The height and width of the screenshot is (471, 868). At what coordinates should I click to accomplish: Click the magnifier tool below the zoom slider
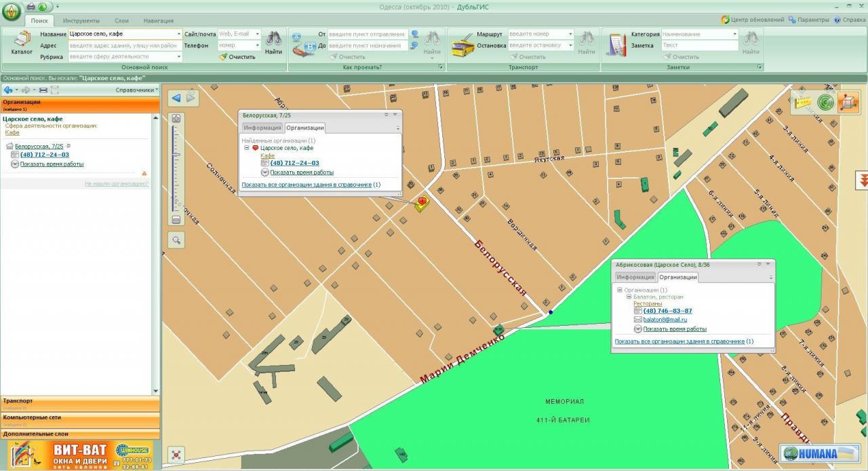point(176,240)
